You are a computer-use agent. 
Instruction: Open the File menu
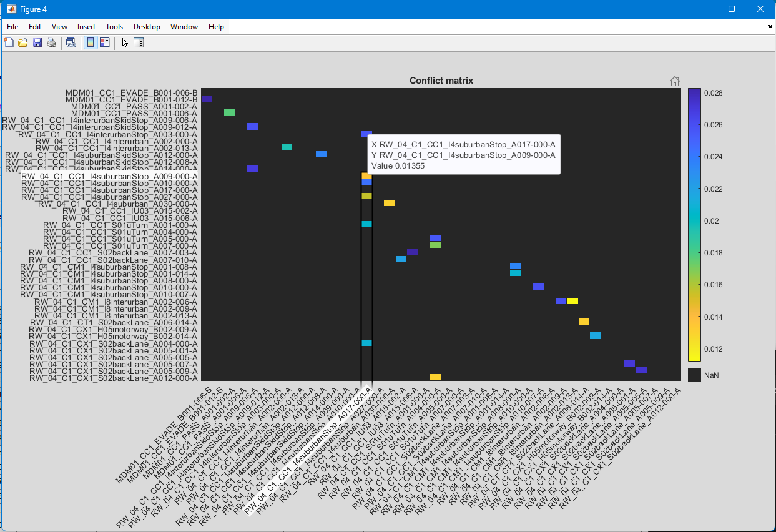click(x=12, y=27)
